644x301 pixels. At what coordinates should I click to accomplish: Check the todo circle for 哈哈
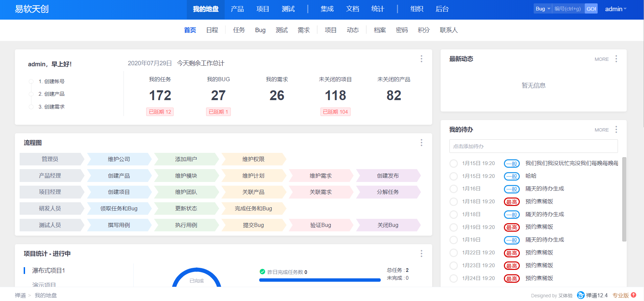pos(453,176)
